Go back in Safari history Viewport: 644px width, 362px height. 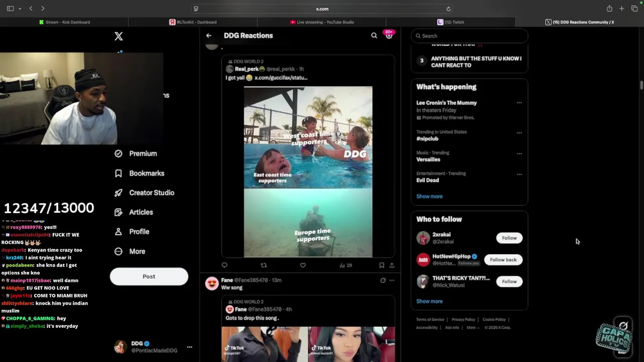[x=31, y=9]
